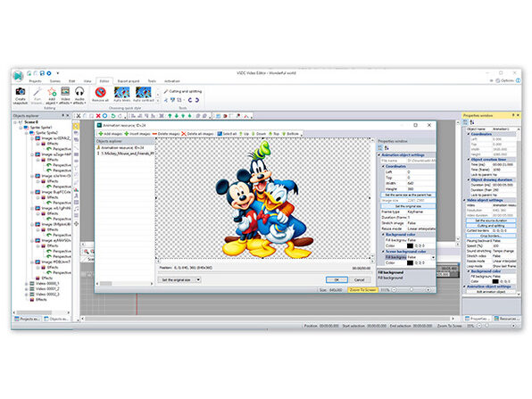Open the Edit ribbon tab
This screenshot has height=399, width=532.
click(72, 81)
